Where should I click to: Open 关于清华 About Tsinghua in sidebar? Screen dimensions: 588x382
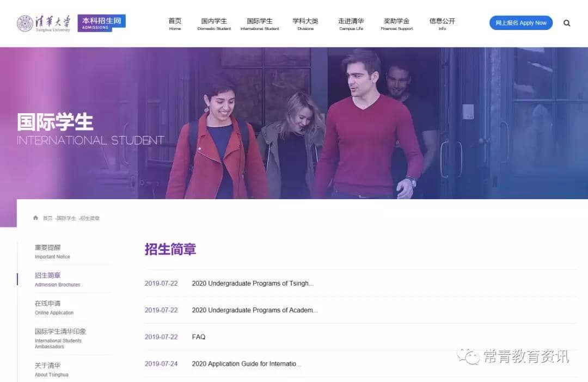click(x=52, y=369)
